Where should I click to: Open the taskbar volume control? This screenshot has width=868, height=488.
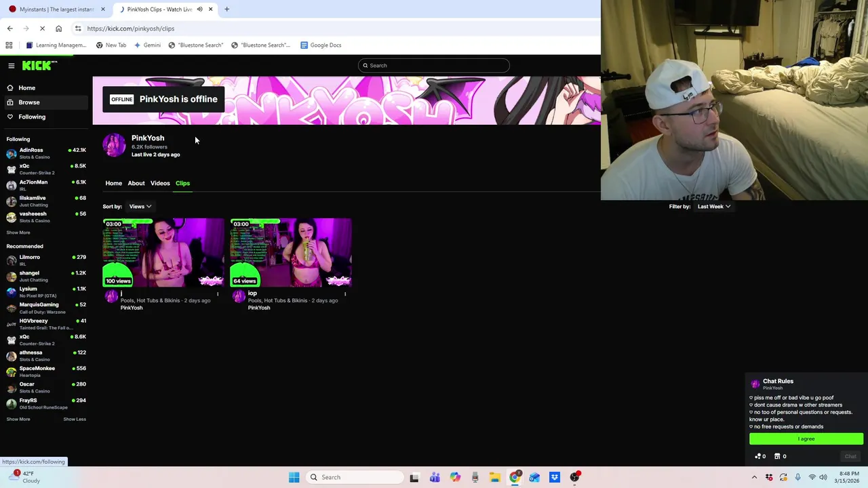823,477
